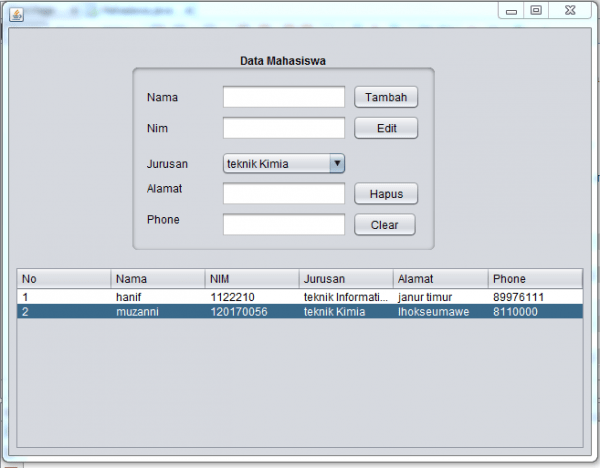This screenshot has height=468, width=600.
Task: Minimize the Data Mahasiswa window
Action: [x=511, y=11]
